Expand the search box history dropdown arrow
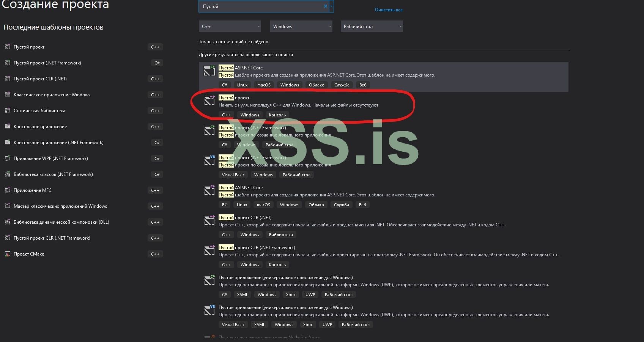This screenshot has height=342, width=644. pyautogui.click(x=331, y=6)
